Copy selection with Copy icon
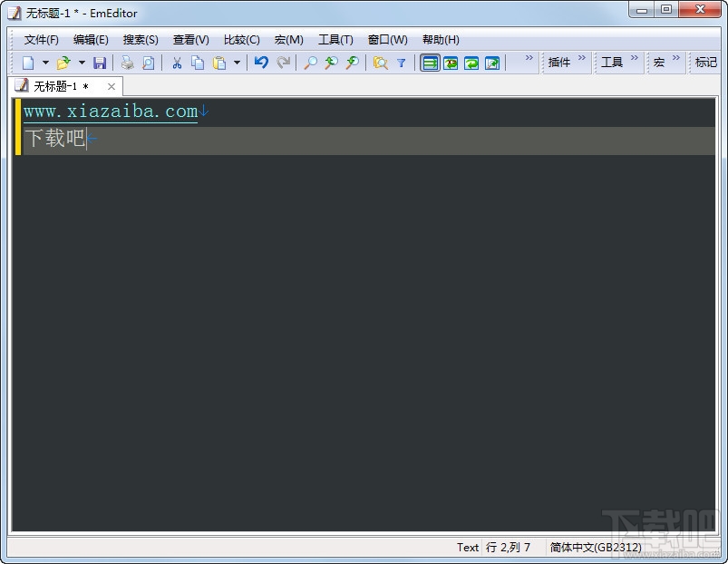 click(x=198, y=63)
